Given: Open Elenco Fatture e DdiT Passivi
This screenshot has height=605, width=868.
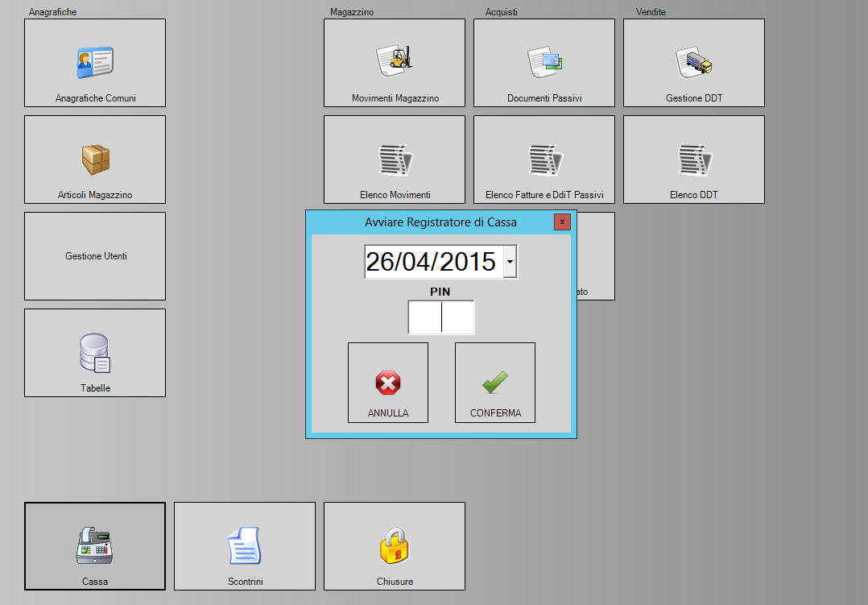Looking at the screenshot, I should tap(544, 159).
